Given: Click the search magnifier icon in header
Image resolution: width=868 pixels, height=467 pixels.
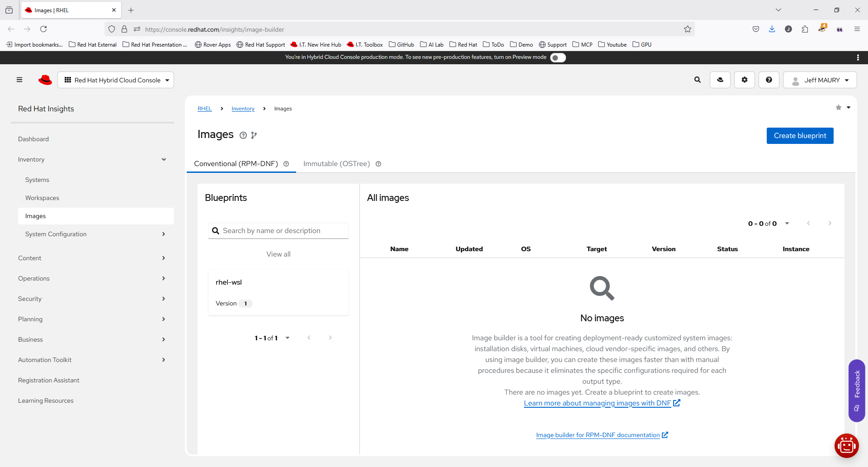Looking at the screenshot, I should point(697,80).
